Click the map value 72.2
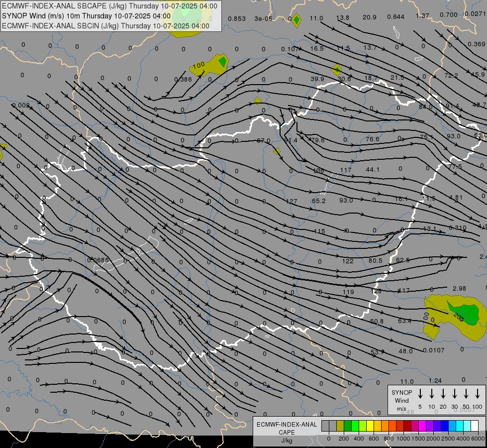Viewport: 487px width, 448px height. click(451, 76)
